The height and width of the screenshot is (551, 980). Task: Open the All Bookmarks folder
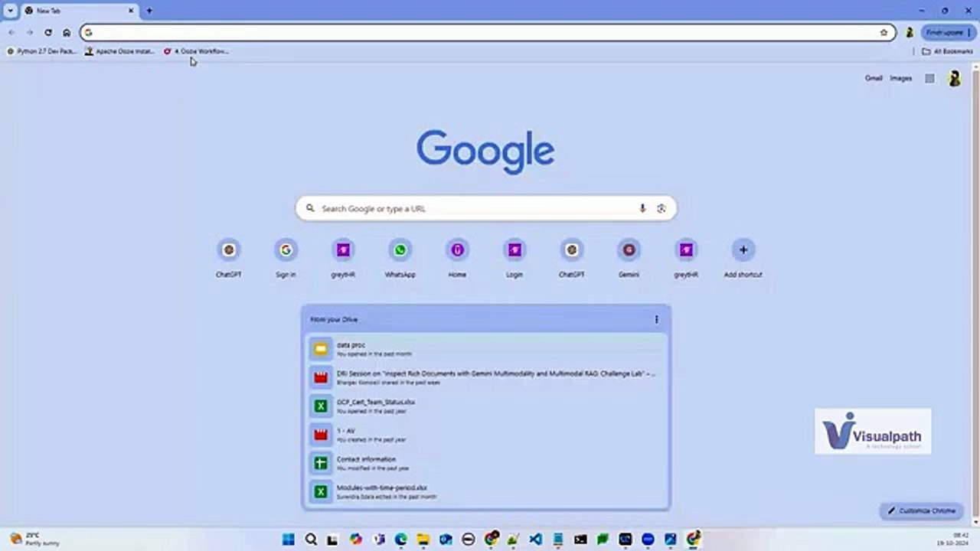947,51
